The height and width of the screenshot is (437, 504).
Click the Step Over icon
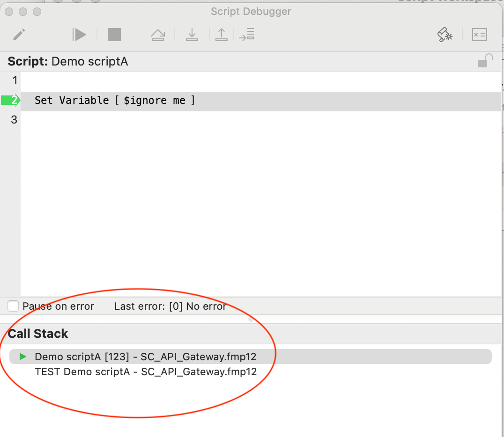coord(158,35)
